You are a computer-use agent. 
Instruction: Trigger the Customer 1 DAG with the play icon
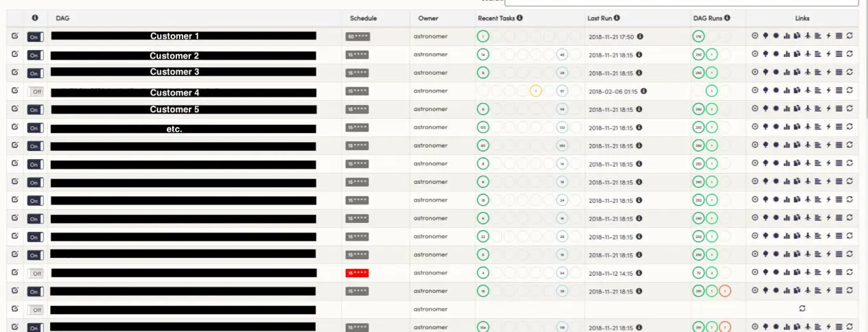click(755, 36)
